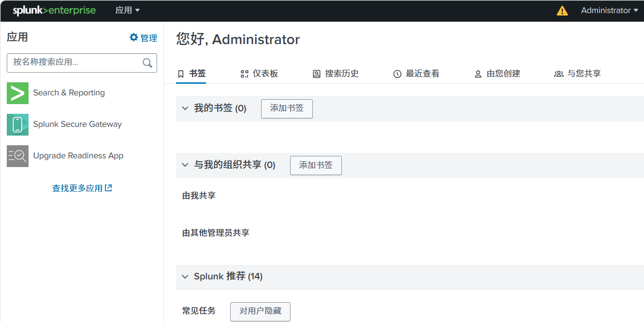This screenshot has height=322, width=644.
Task: Click the 搜索历史 tab icon
Action: [317, 74]
